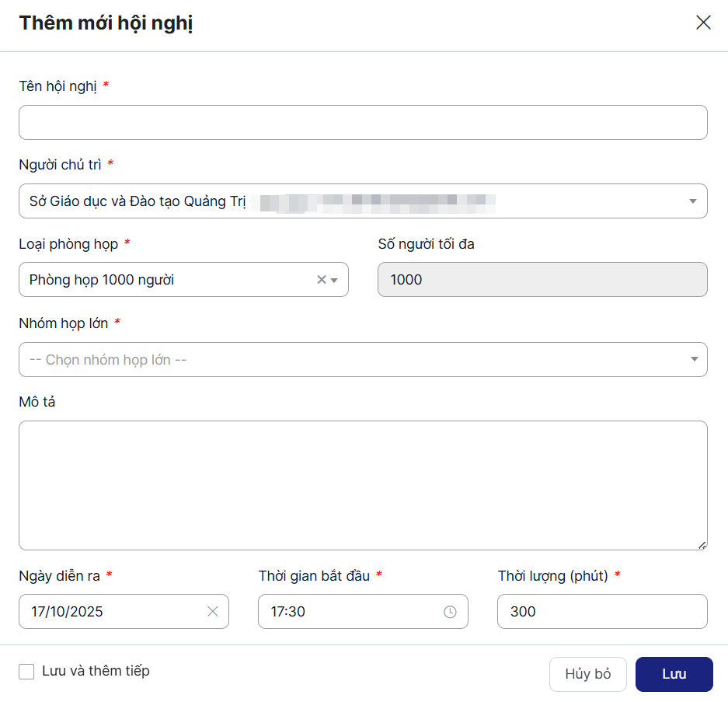Click the Thời gian bắt đầu 17:30 field

click(350, 612)
